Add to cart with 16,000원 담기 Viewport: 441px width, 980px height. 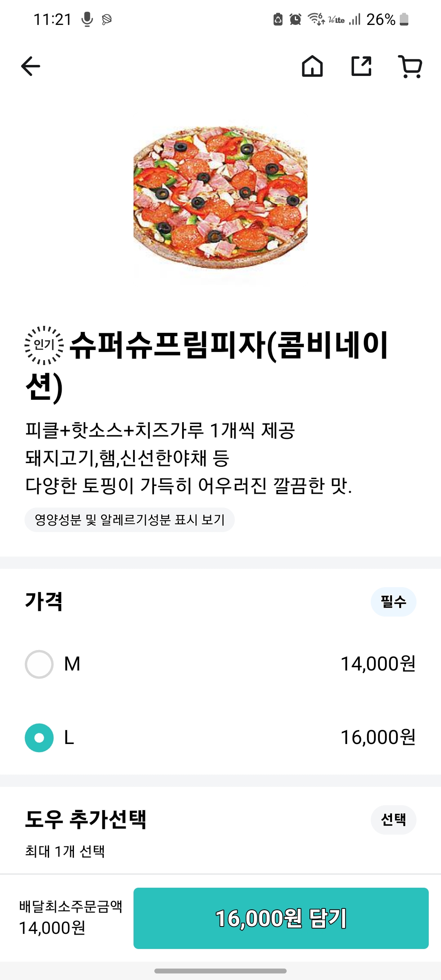coord(281,918)
